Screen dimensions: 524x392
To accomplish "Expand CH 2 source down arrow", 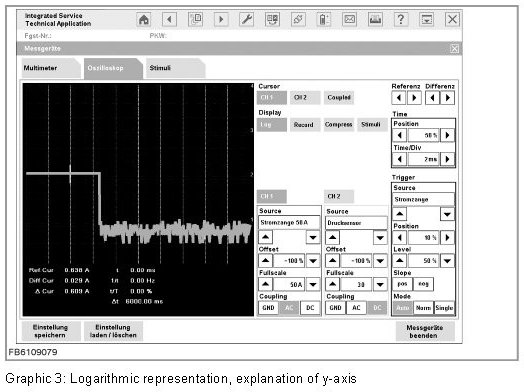I will (380, 238).
